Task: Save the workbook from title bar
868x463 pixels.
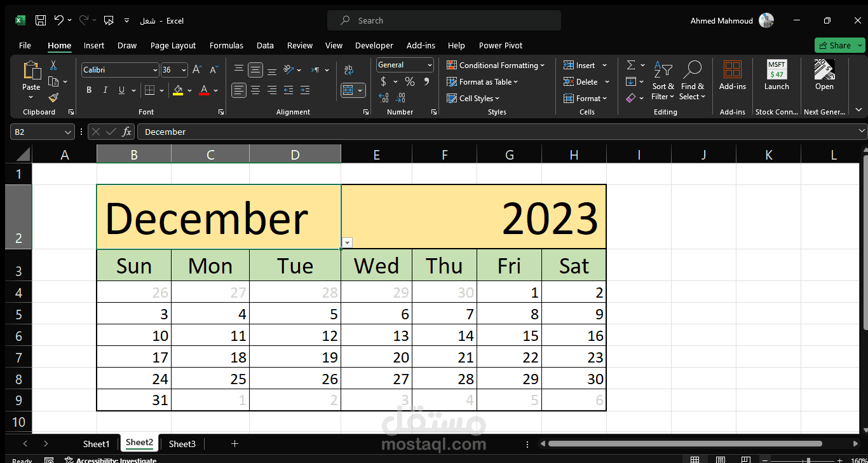Action: pyautogui.click(x=41, y=20)
